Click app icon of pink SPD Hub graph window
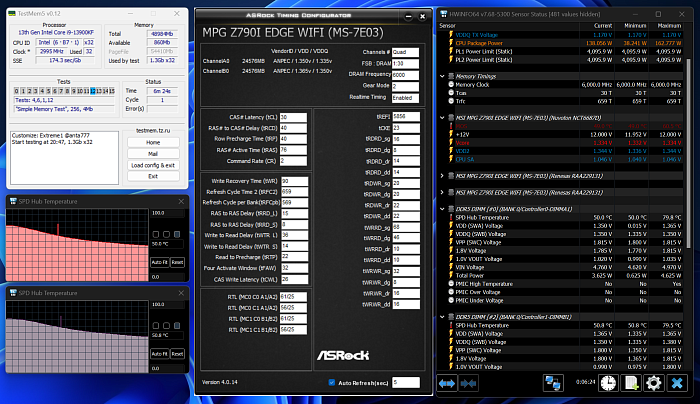700x404 pixels. coord(13,201)
